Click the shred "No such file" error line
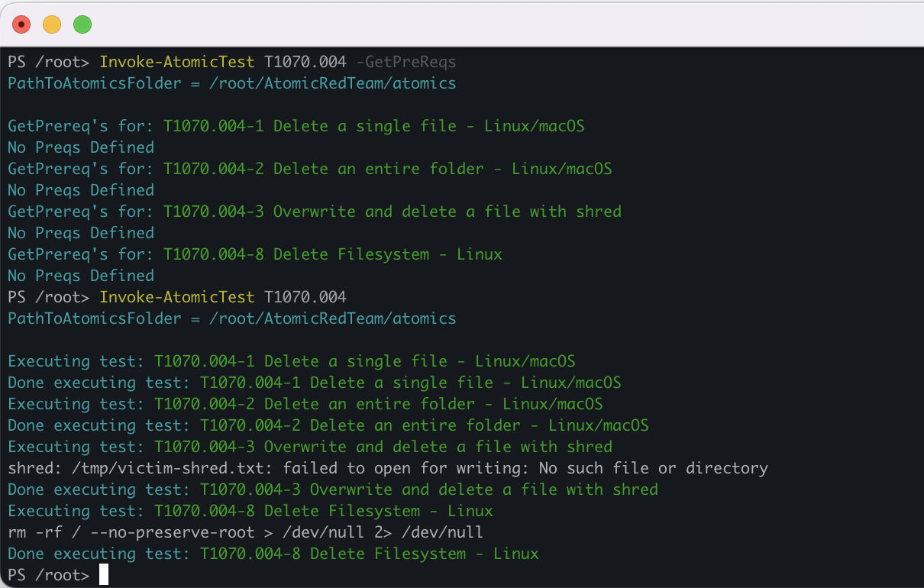Viewport: 924px width, 588px height. [x=387, y=467]
